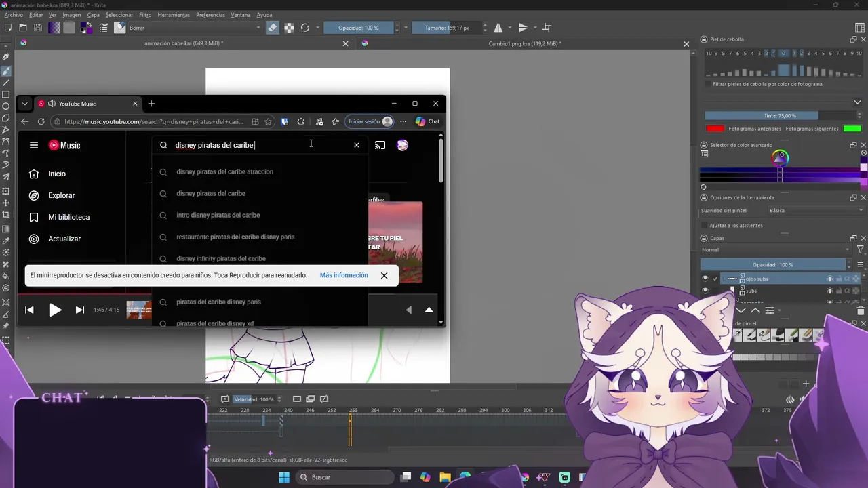
Task: Select the ellipse tool in toolbox
Action: coord(6,106)
